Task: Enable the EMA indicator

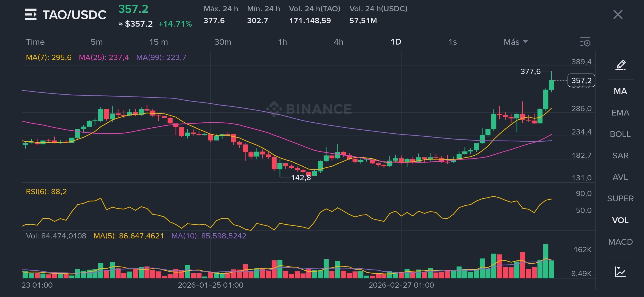Action: coord(620,113)
